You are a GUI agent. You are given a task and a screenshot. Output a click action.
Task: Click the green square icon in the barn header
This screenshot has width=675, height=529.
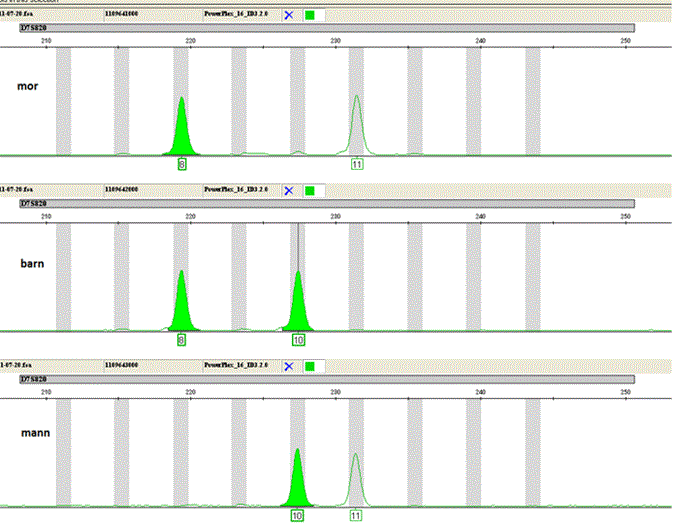click(310, 190)
